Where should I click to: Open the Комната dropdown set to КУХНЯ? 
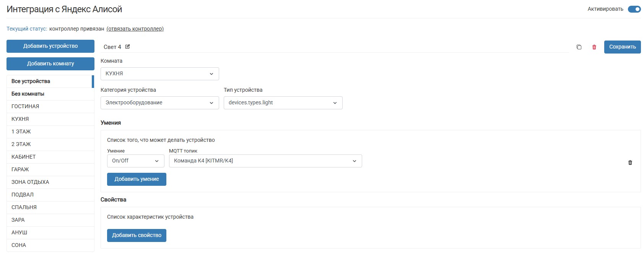point(160,74)
